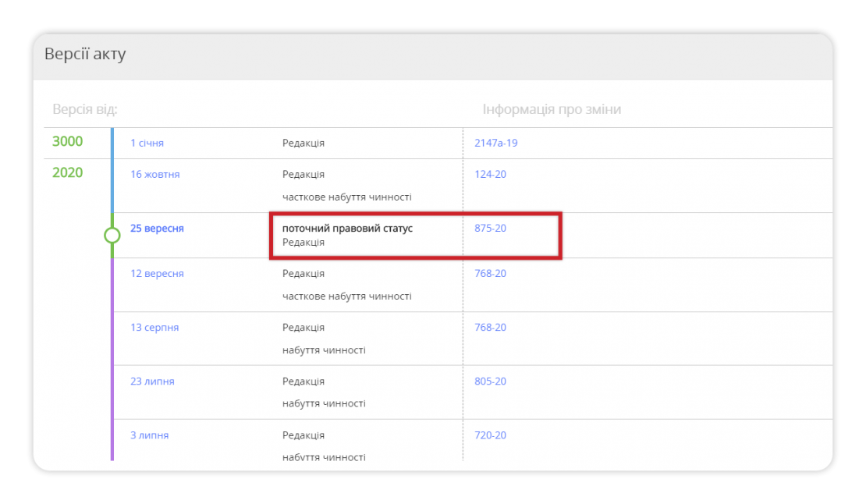
Task: Open the 720-20 document link
Action: [x=490, y=435]
